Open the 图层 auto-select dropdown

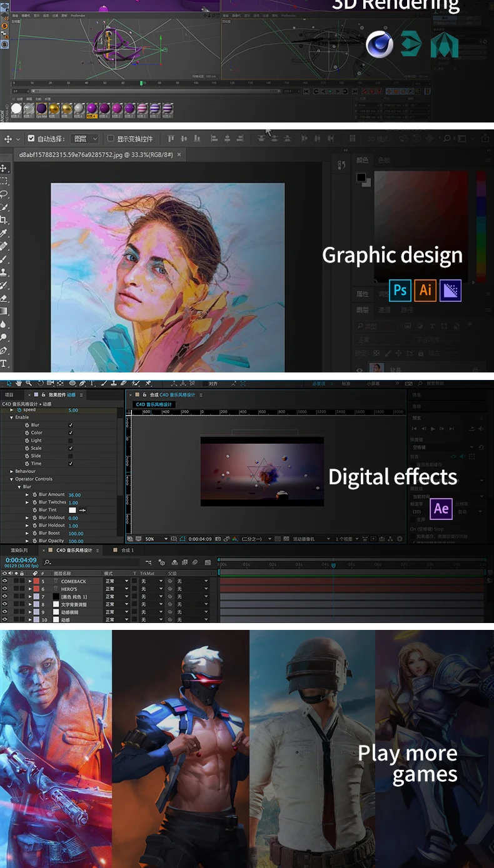click(85, 139)
